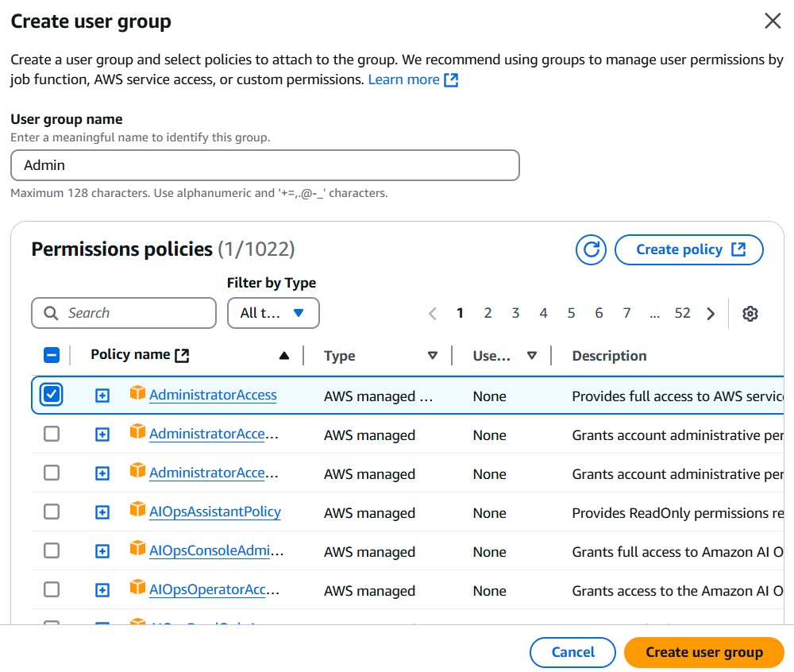The width and height of the screenshot is (794, 672).
Task: Open the Filter by Type dropdown
Action: (x=273, y=313)
